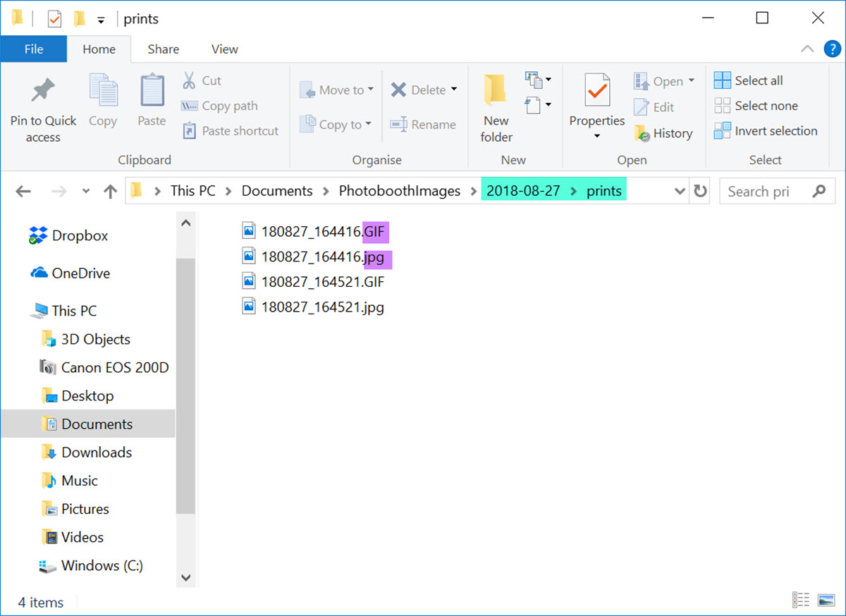Switch to large thumbnails view icon
This screenshot has width=846, height=616.
click(x=826, y=600)
